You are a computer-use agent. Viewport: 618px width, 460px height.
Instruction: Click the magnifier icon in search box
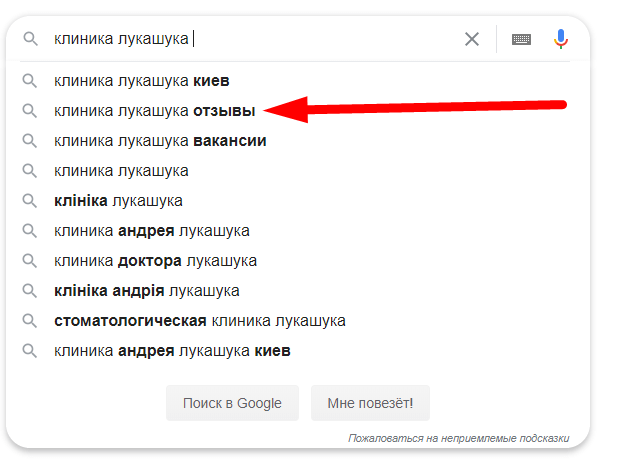click(30, 39)
